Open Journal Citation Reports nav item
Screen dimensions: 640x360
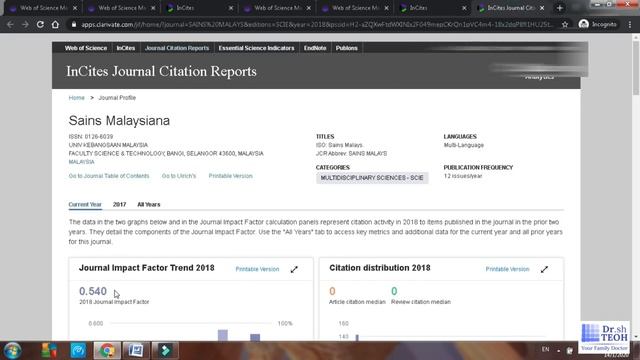(x=177, y=48)
